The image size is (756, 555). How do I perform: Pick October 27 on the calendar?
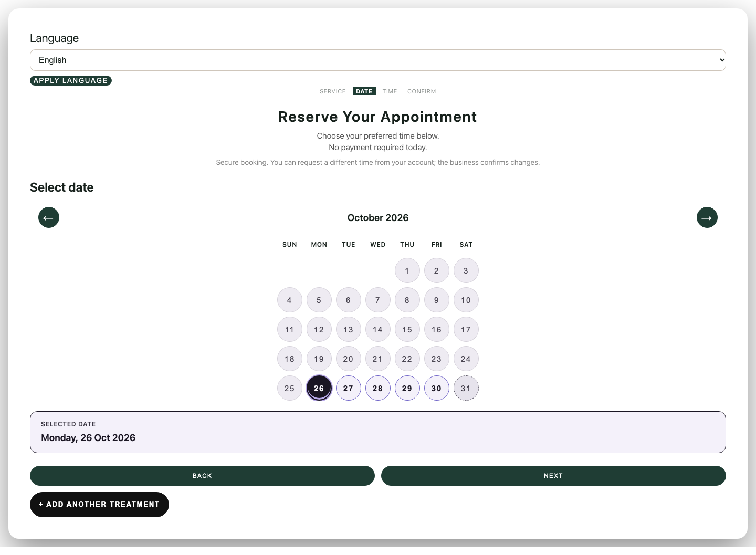tap(349, 388)
